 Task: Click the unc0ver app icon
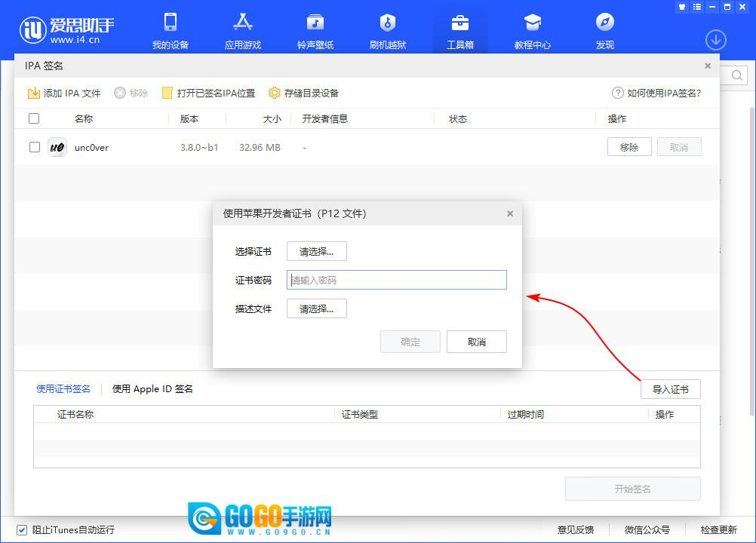(x=57, y=148)
